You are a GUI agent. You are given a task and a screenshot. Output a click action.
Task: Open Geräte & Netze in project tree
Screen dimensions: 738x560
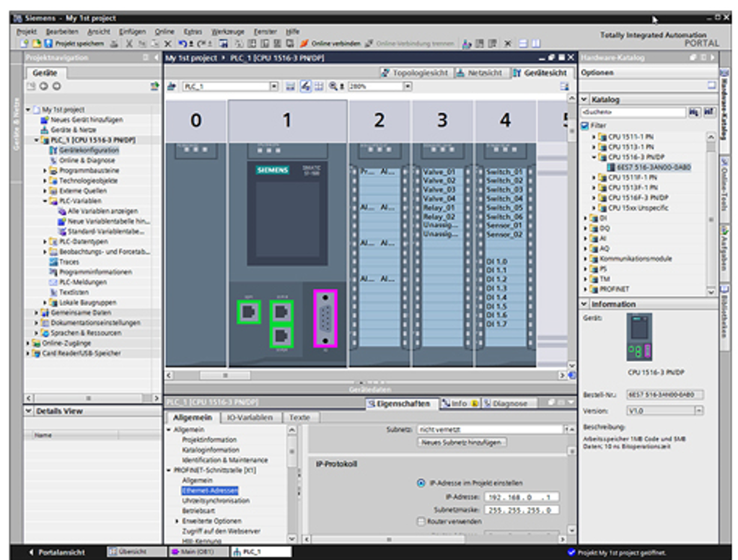(73, 130)
